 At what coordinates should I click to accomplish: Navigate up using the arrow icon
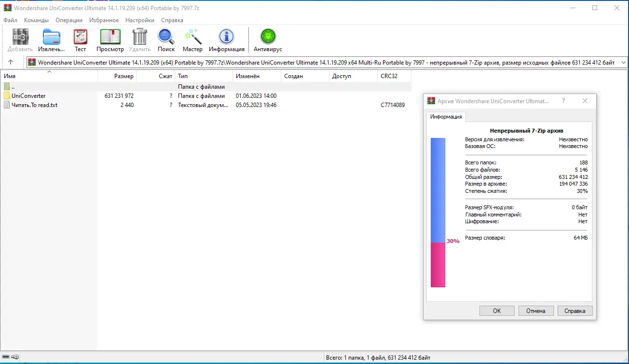11,62
